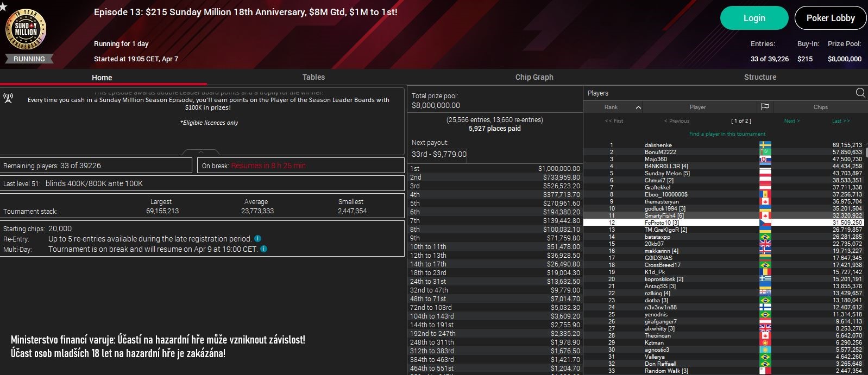Sort by Chips column header

(820, 107)
